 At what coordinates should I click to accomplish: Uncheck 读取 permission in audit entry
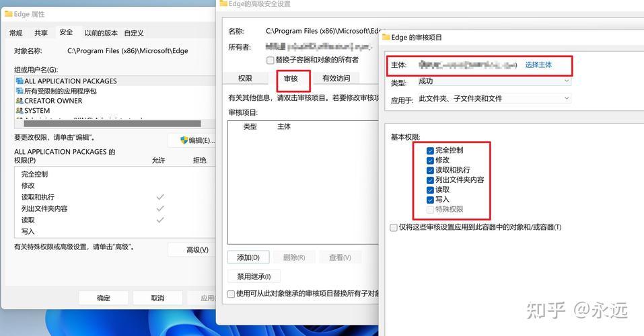click(430, 190)
